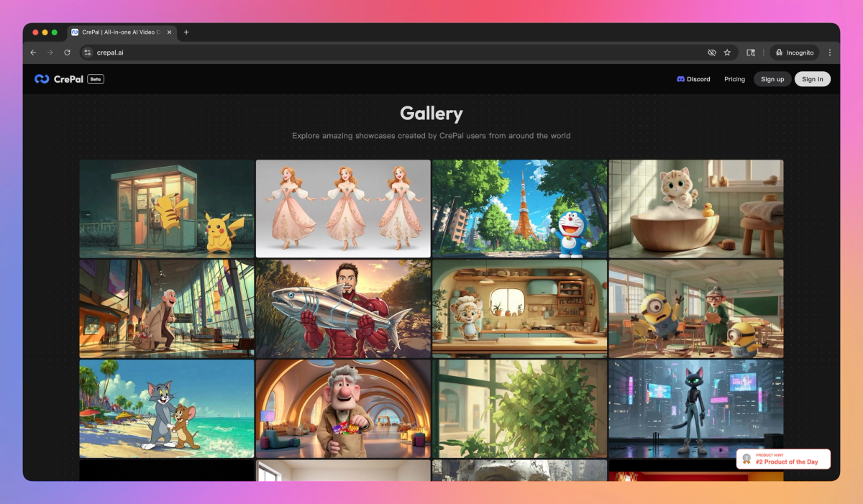Open the Doraemon Tokyo Tower thumbnail
863x504 pixels.
click(520, 209)
